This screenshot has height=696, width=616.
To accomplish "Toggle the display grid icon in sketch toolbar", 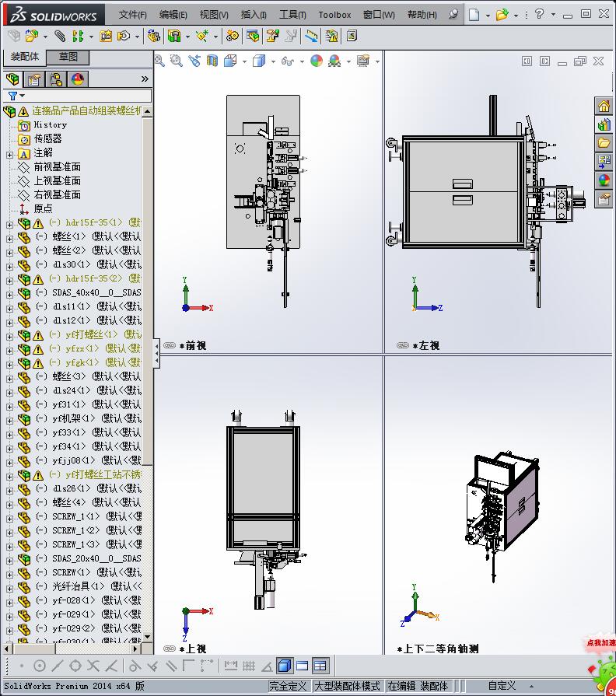I will [x=249, y=666].
